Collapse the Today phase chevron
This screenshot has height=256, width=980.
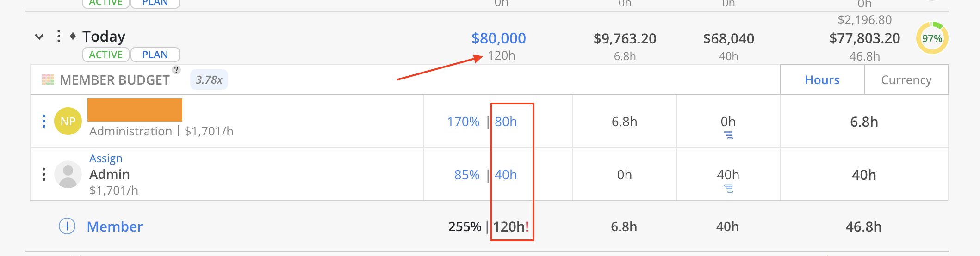[x=39, y=37]
